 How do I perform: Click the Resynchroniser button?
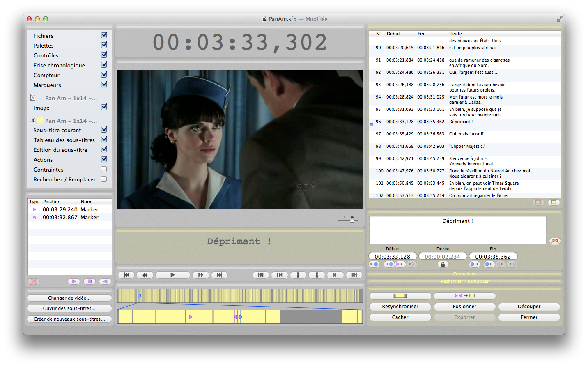pos(400,307)
